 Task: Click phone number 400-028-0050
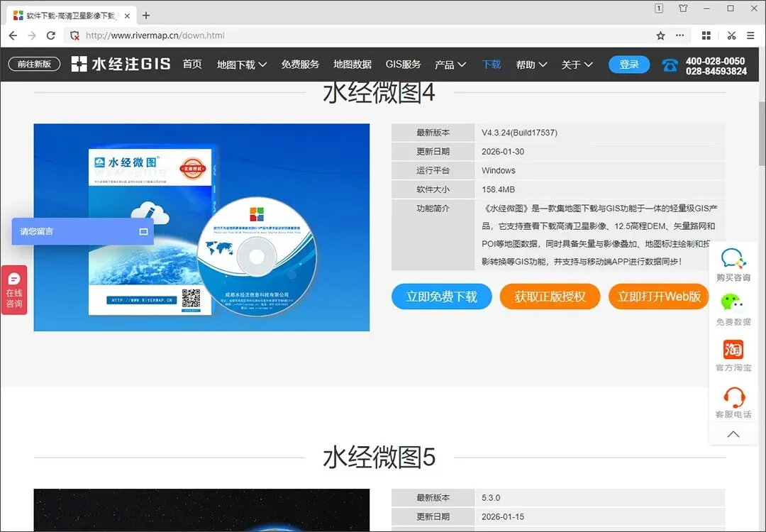click(x=715, y=61)
